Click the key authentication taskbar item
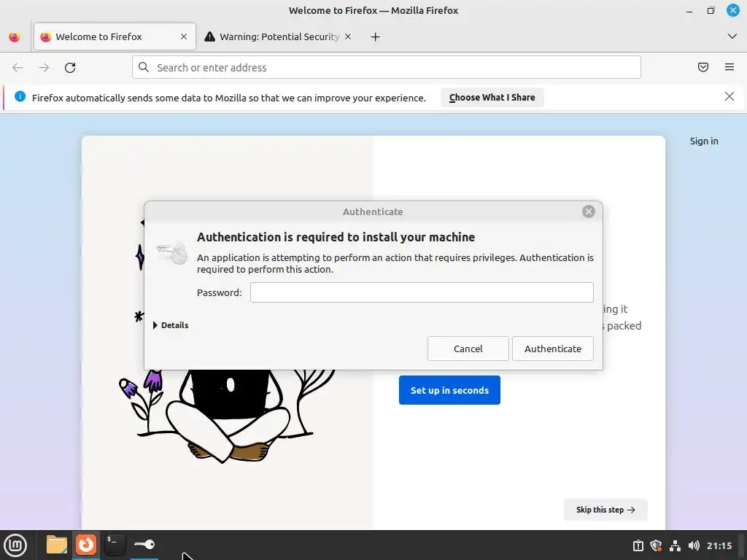The width and height of the screenshot is (747, 560). 144,544
